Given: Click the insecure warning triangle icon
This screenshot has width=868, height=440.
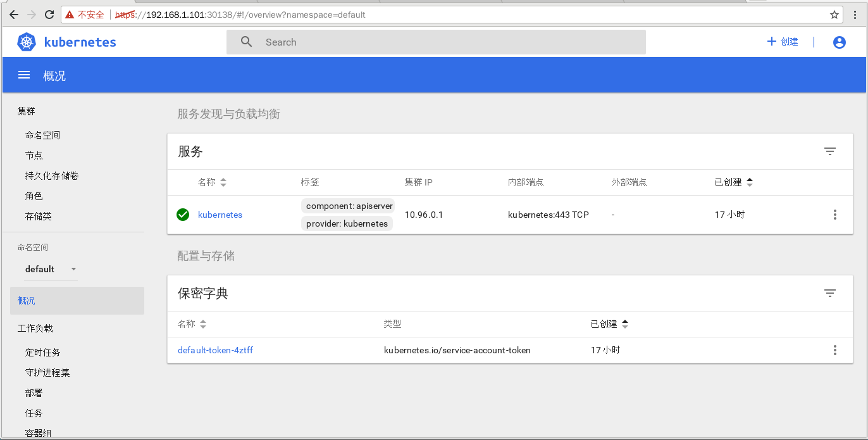Looking at the screenshot, I should [x=70, y=15].
